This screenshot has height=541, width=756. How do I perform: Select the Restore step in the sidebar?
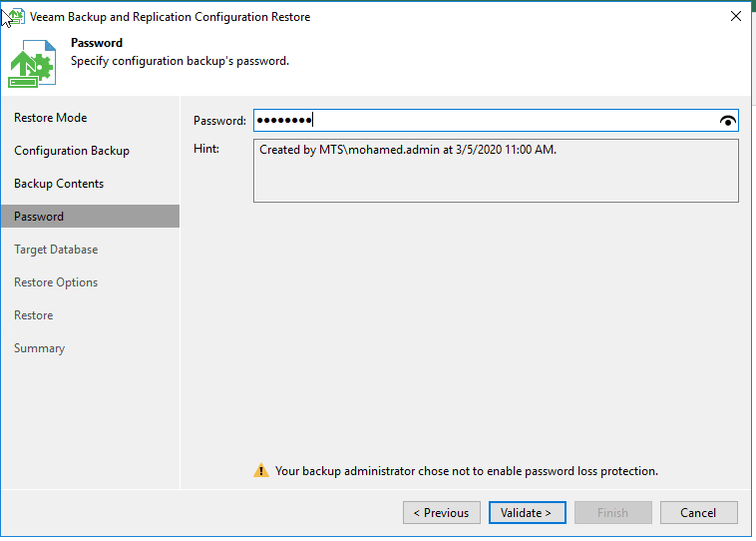tap(34, 315)
